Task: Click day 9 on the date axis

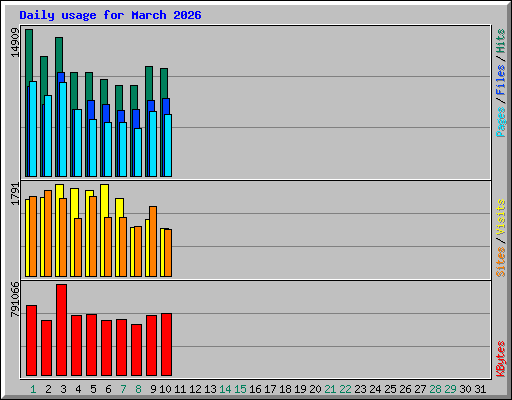Action: point(153,389)
